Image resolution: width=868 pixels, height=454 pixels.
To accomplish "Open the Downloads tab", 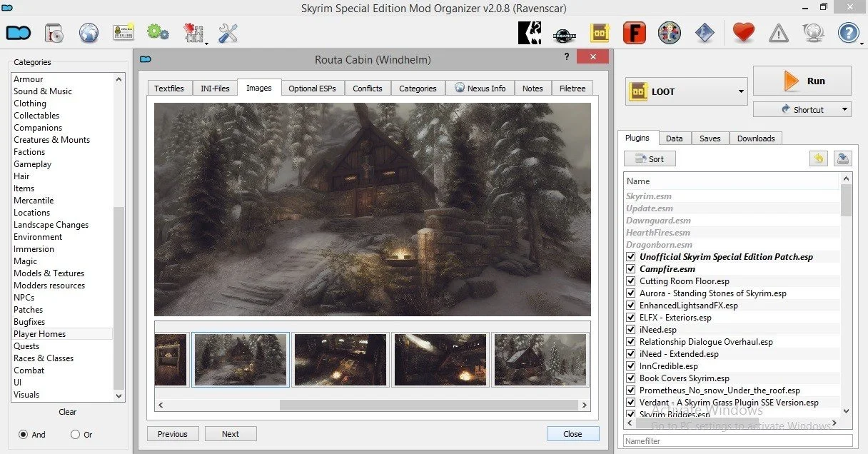I will [756, 138].
